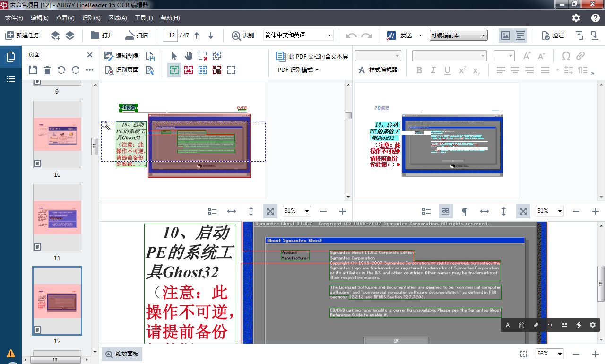Open the 识别(R) menu
The width and height of the screenshot is (605, 364).
[91, 18]
